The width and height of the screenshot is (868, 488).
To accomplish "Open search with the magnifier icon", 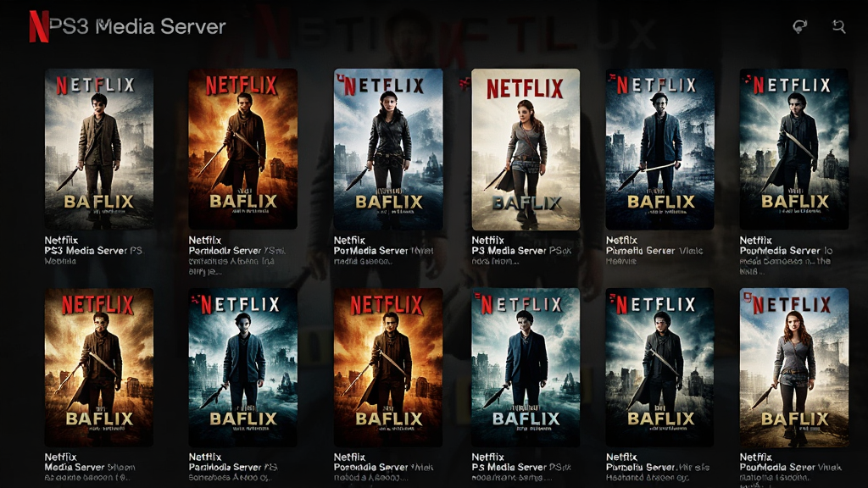I will click(838, 26).
